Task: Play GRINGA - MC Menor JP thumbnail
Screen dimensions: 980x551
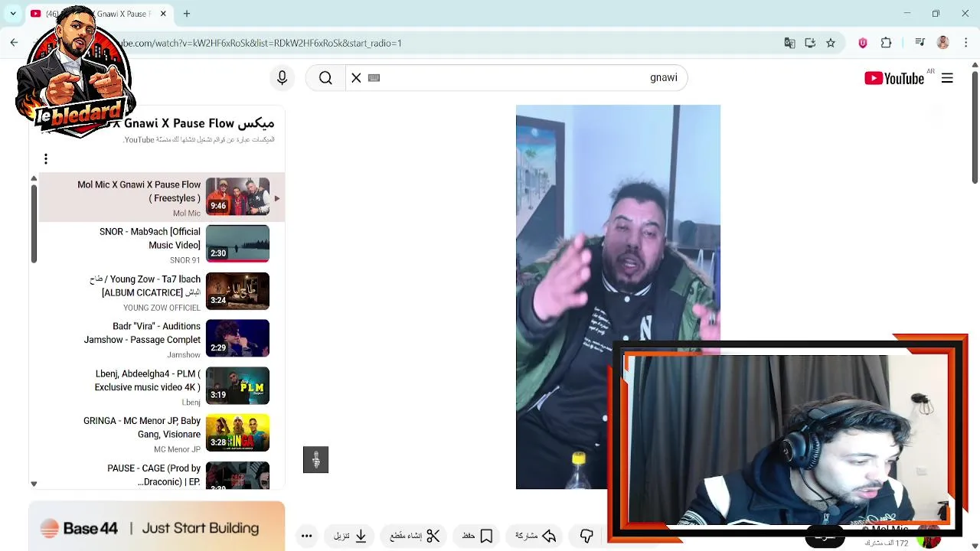Action: [237, 432]
